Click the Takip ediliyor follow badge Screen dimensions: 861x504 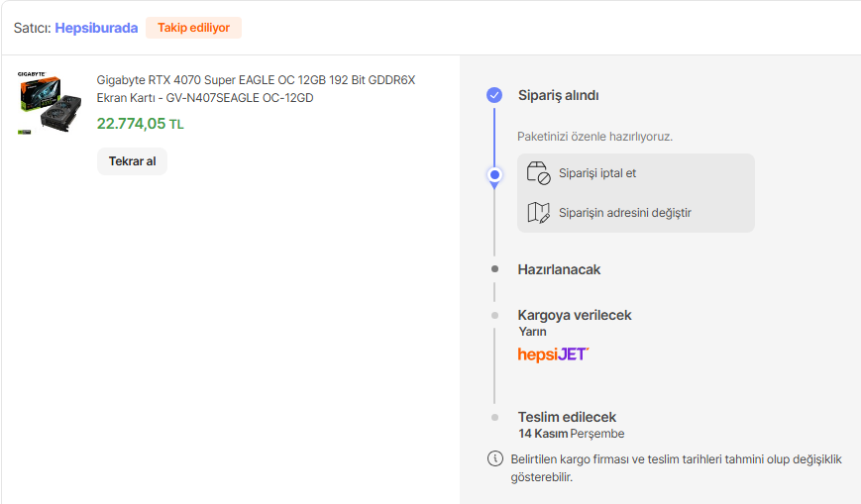[x=193, y=28]
